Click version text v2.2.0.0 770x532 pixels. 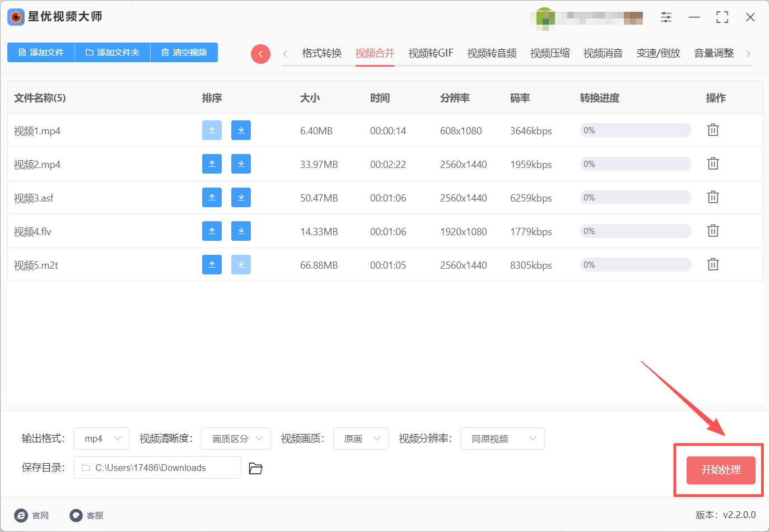[739, 515]
